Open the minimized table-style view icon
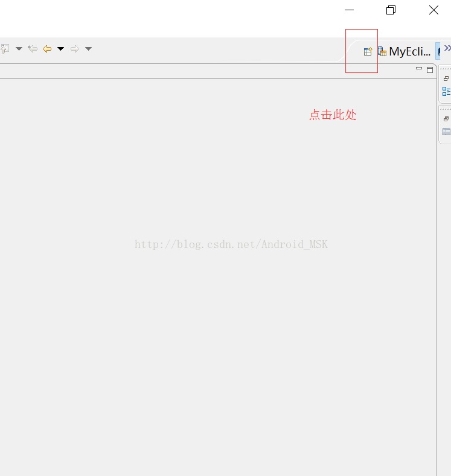Viewport: 451px width, 476px height. tap(446, 132)
